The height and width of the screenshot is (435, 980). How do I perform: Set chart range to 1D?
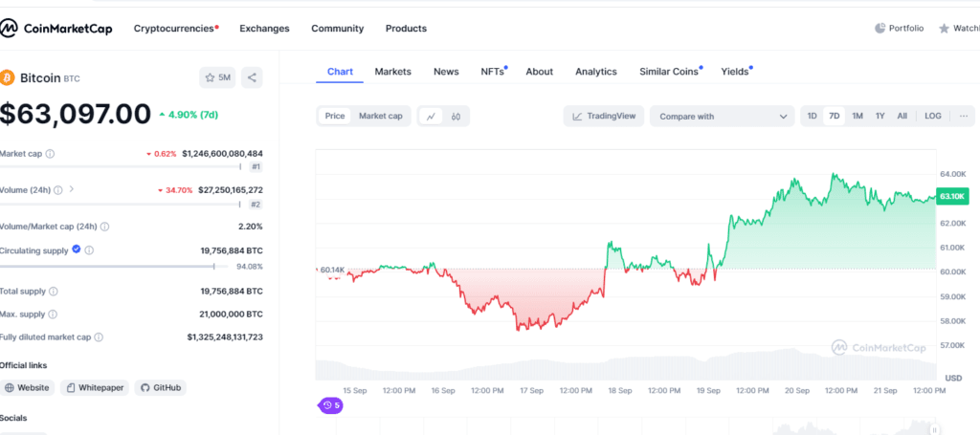tap(812, 116)
